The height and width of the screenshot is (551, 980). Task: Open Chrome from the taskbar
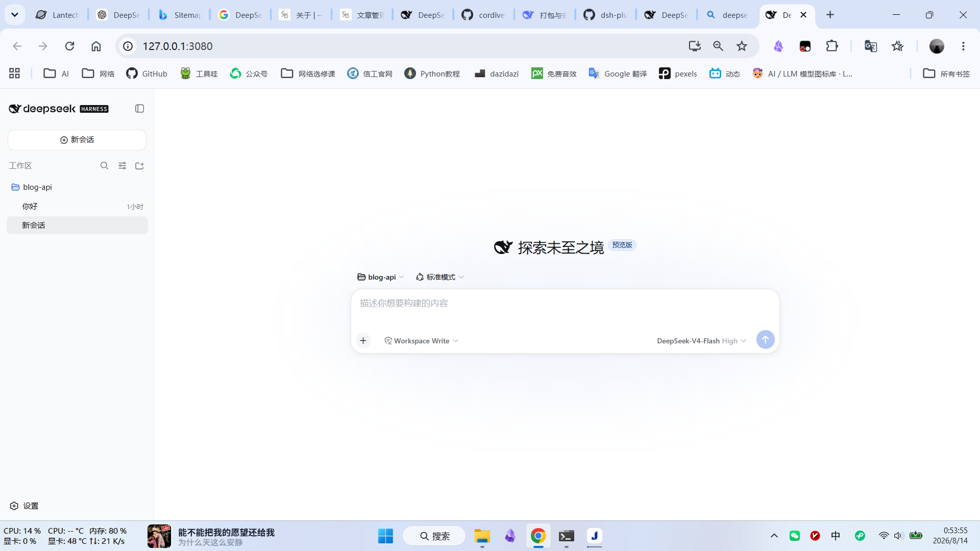pos(538,536)
